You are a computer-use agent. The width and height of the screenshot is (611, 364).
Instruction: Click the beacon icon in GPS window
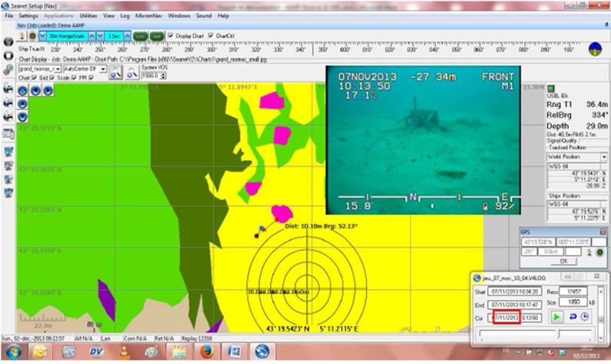coord(589,252)
